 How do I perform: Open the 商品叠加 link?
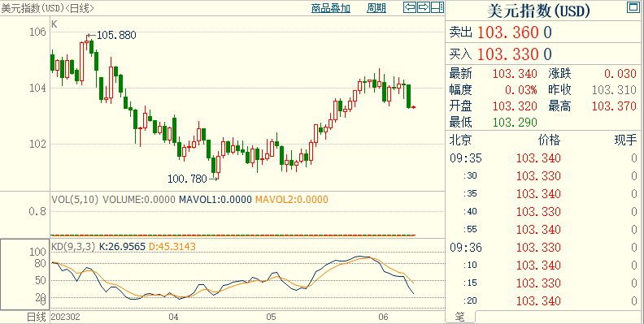pyautogui.click(x=331, y=8)
